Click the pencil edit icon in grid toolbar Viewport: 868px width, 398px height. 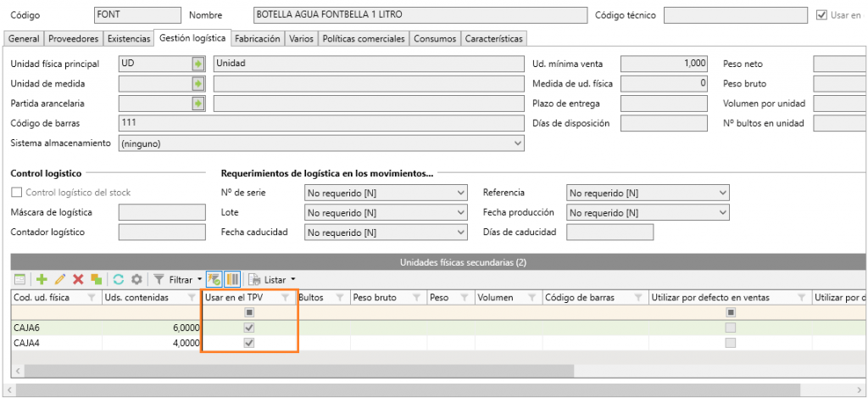(x=59, y=279)
